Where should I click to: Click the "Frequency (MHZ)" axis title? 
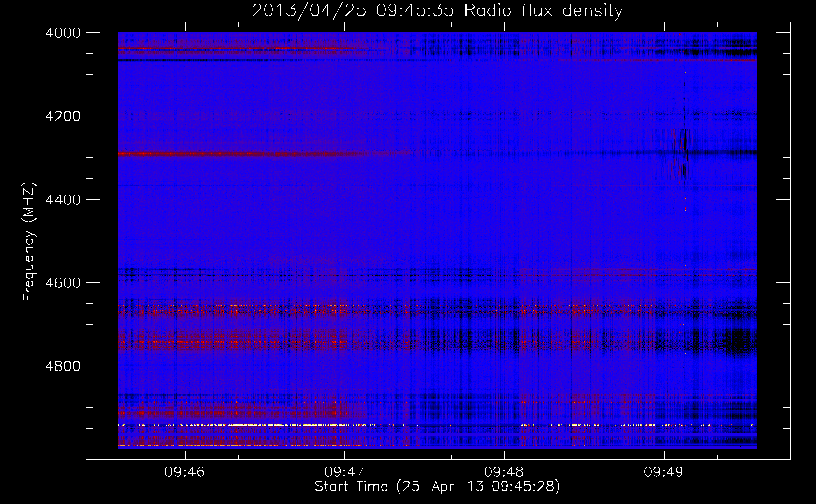tap(29, 241)
